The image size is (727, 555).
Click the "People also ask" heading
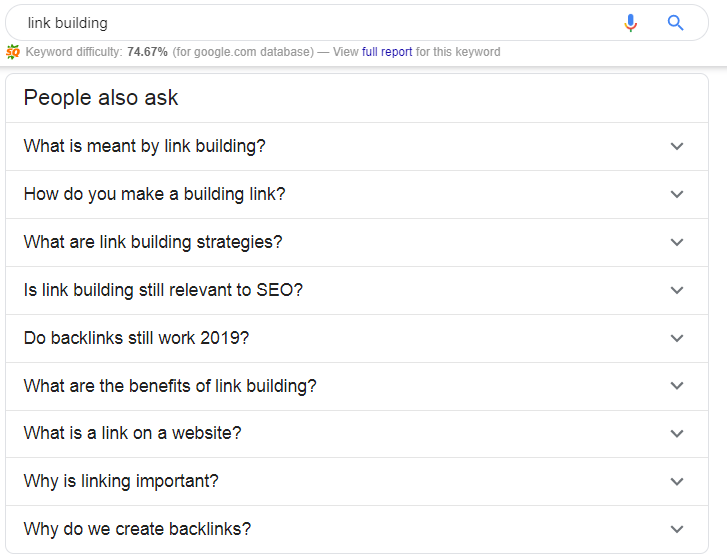[101, 98]
